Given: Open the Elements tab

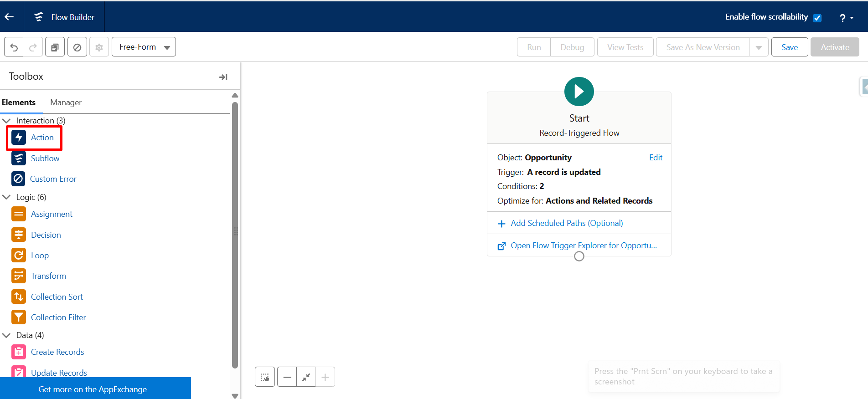Looking at the screenshot, I should click(x=19, y=102).
